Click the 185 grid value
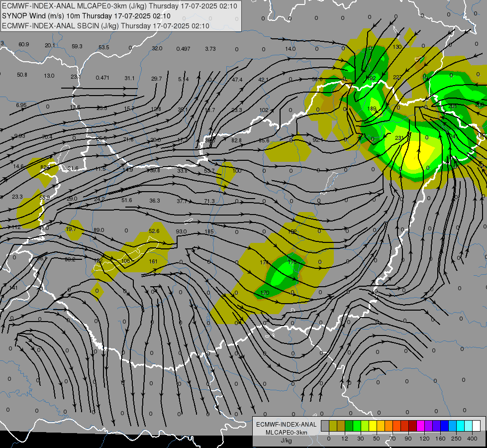Screen dimensions: 487x448 pos(209,231)
